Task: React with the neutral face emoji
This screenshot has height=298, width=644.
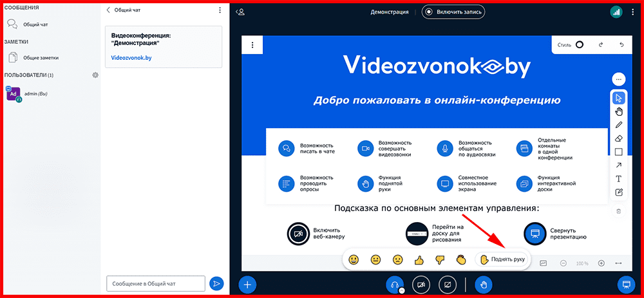Action: click(x=375, y=259)
